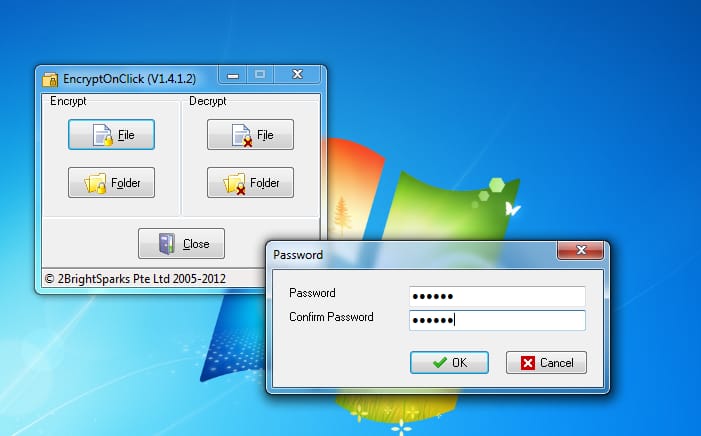
Task: Click the Decrypt File button
Action: coord(250,135)
